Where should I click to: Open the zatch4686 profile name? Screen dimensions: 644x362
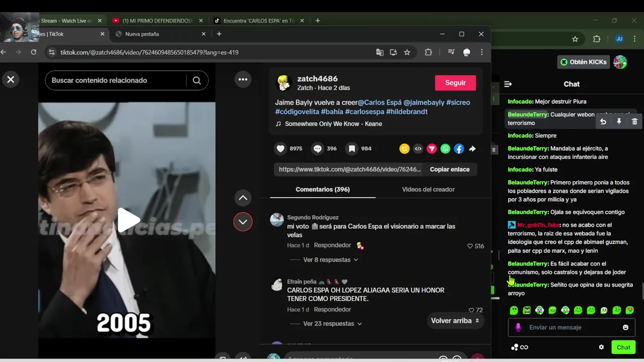[x=317, y=79]
